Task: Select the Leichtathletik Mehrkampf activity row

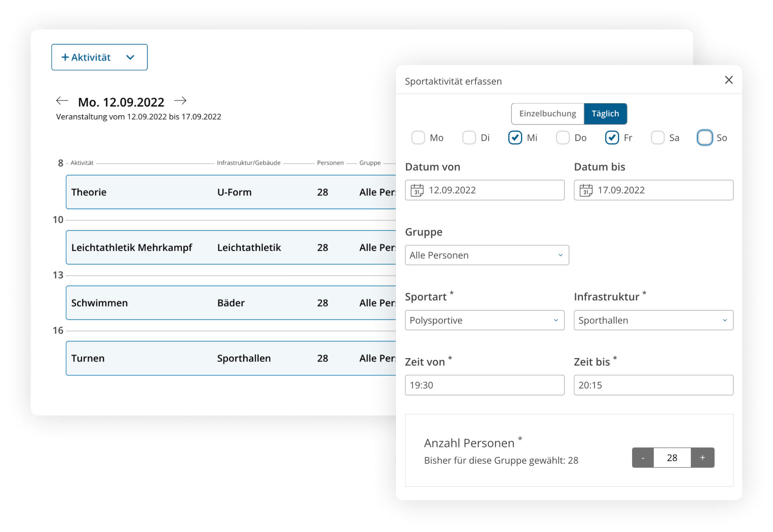Action: 231,247
